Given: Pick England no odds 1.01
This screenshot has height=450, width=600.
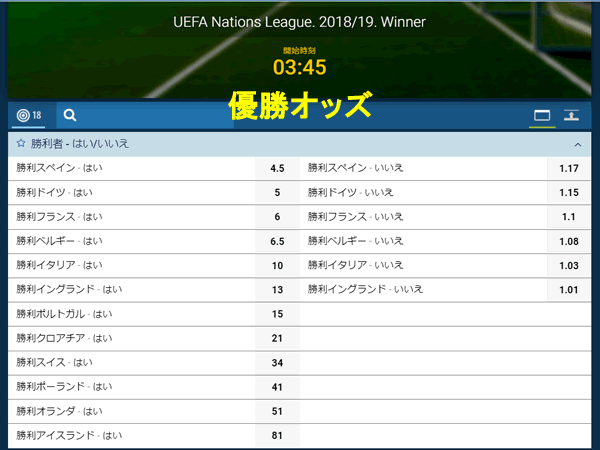Looking at the screenshot, I should pyautogui.click(x=569, y=290).
